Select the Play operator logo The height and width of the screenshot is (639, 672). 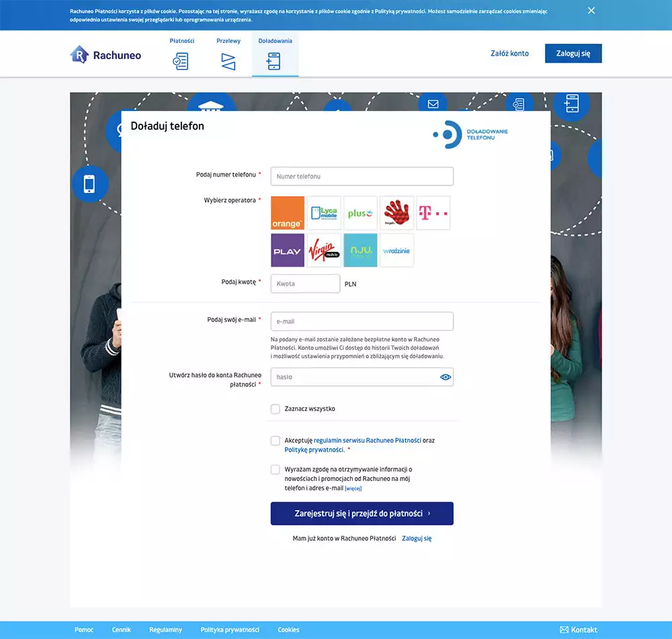click(287, 250)
